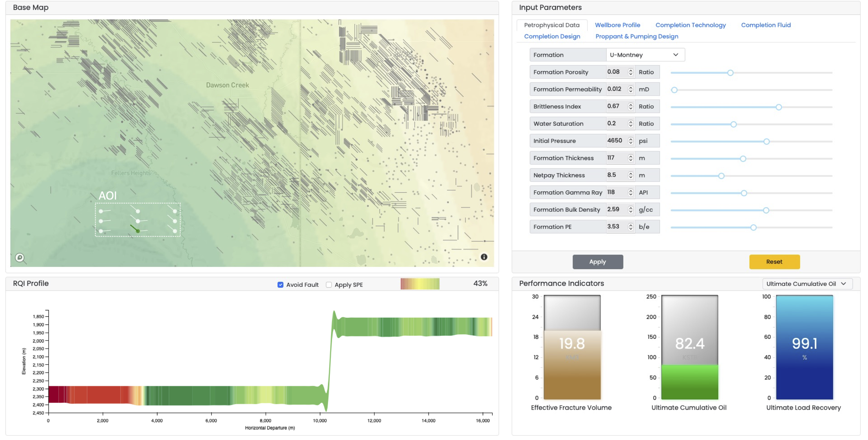The width and height of the screenshot is (868, 440).
Task: Click the decrement arrow on Initial Pressure
Action: tap(630, 142)
